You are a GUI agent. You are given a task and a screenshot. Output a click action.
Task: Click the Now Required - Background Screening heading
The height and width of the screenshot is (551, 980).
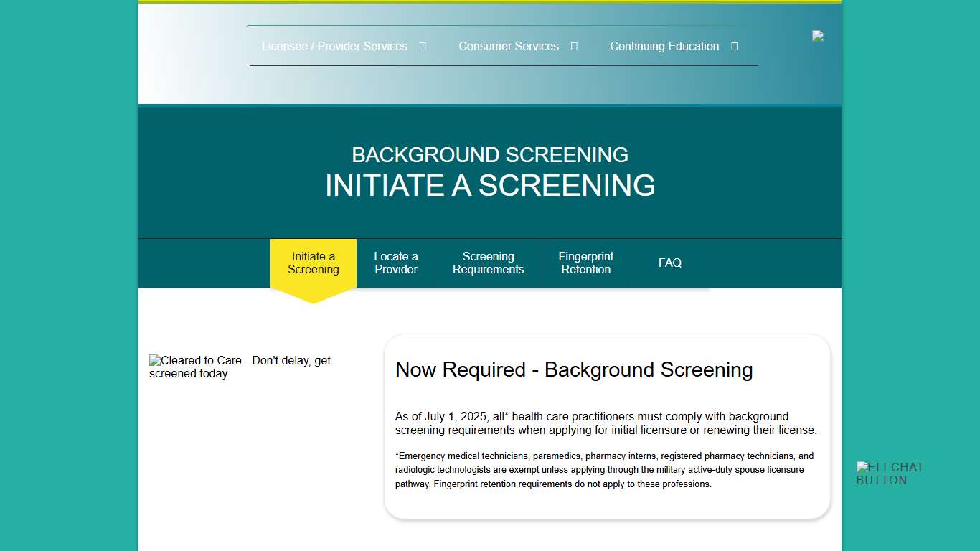[574, 370]
